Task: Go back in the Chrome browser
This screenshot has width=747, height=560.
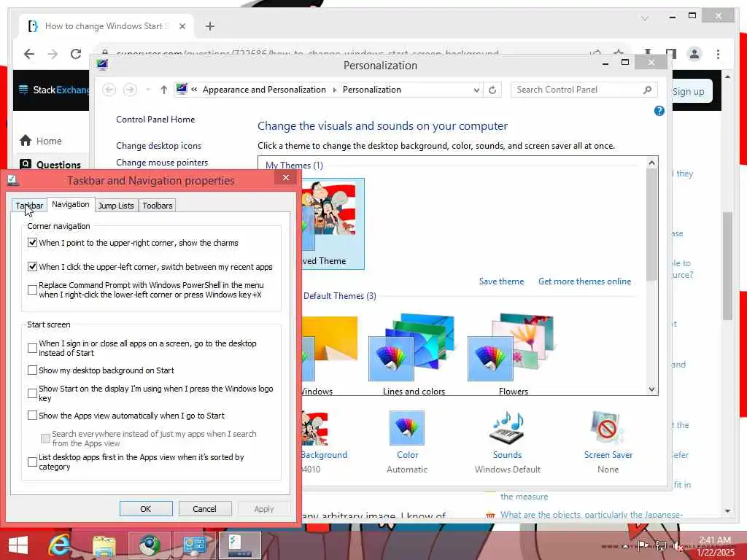Action: point(29,54)
